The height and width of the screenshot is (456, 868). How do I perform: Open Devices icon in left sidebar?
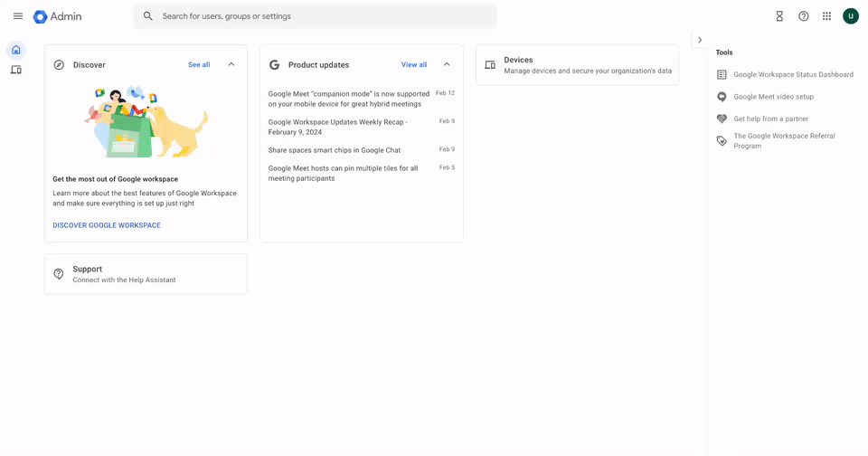pyautogui.click(x=16, y=70)
